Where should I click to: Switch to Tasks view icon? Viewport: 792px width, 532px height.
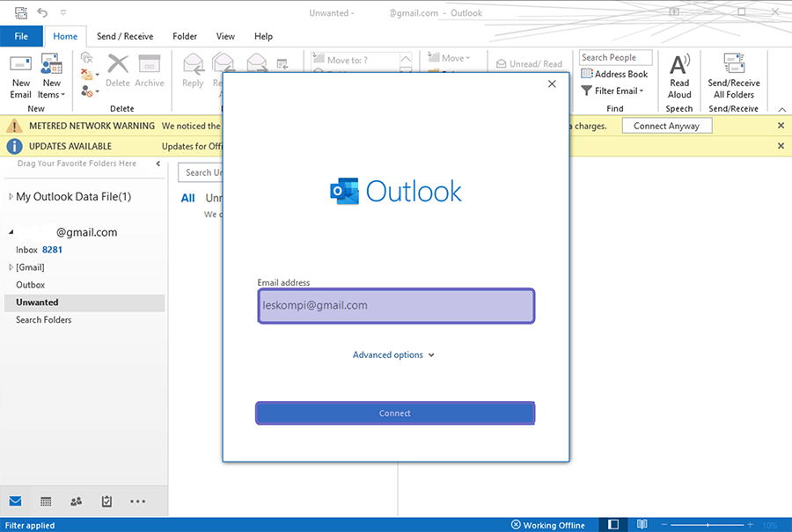tap(106, 501)
